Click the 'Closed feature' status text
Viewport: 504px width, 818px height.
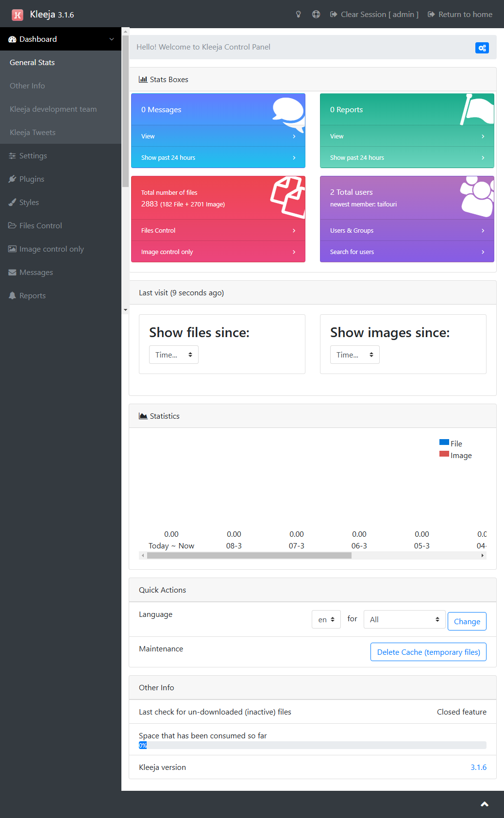tap(462, 712)
